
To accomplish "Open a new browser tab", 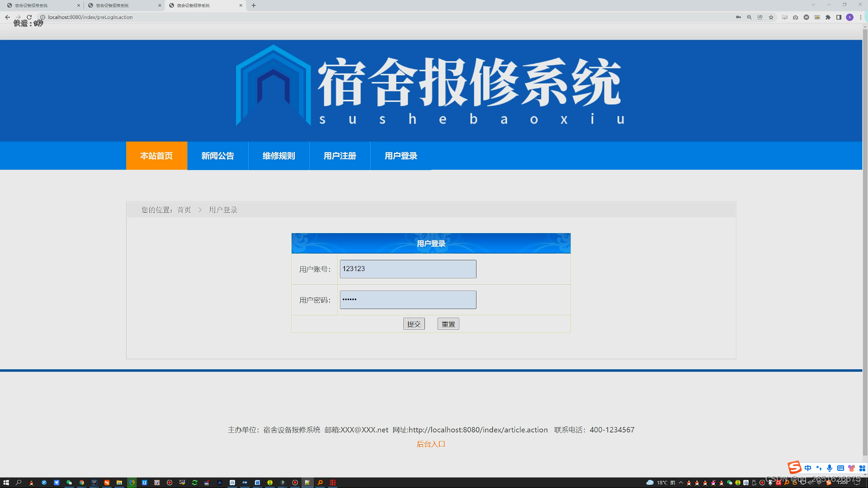I will [254, 5].
